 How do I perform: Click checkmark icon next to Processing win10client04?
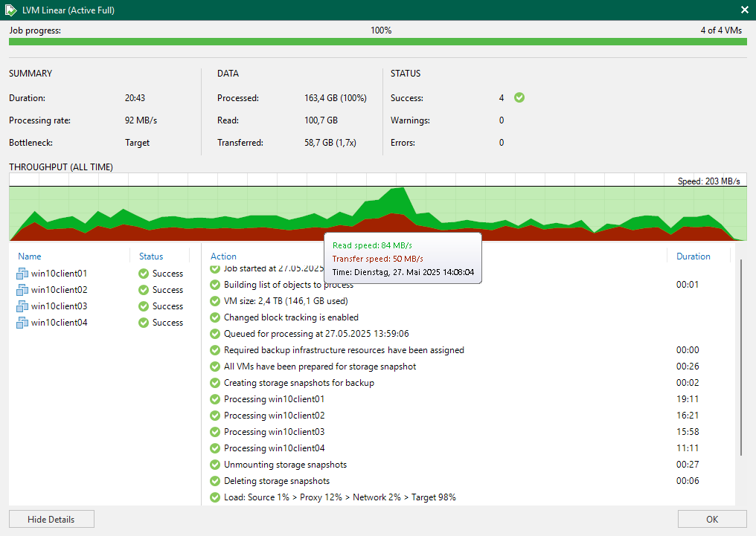tap(215, 448)
